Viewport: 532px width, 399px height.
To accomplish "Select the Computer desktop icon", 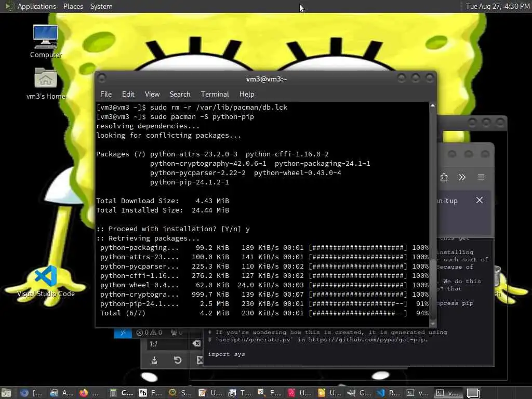I will 46,42.
